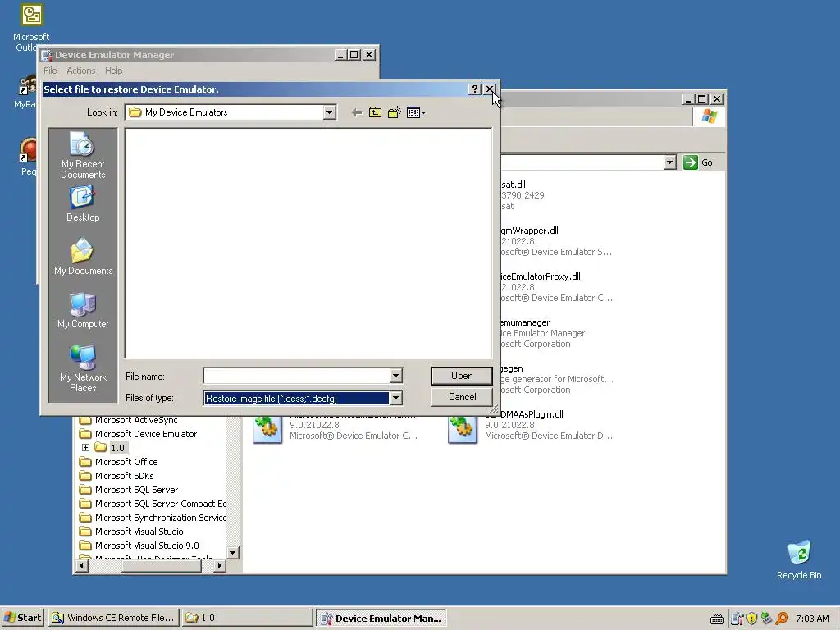Image resolution: width=840 pixels, height=630 pixels.
Task: Select the 1.0 folder in the tree
Action: [x=117, y=448]
